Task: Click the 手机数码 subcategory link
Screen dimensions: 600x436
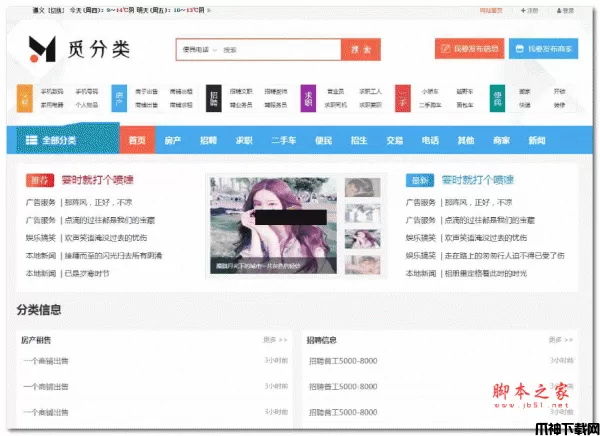Action: (x=52, y=91)
